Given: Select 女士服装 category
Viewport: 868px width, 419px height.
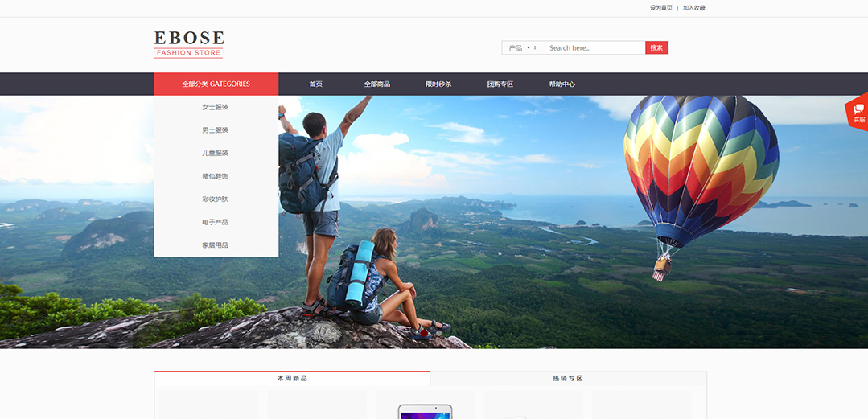Looking at the screenshot, I should tap(216, 107).
